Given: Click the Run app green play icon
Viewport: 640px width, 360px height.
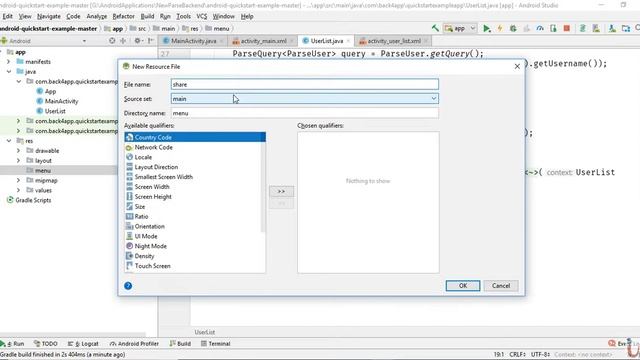Looking at the screenshot, I should pyautogui.click(x=487, y=29).
